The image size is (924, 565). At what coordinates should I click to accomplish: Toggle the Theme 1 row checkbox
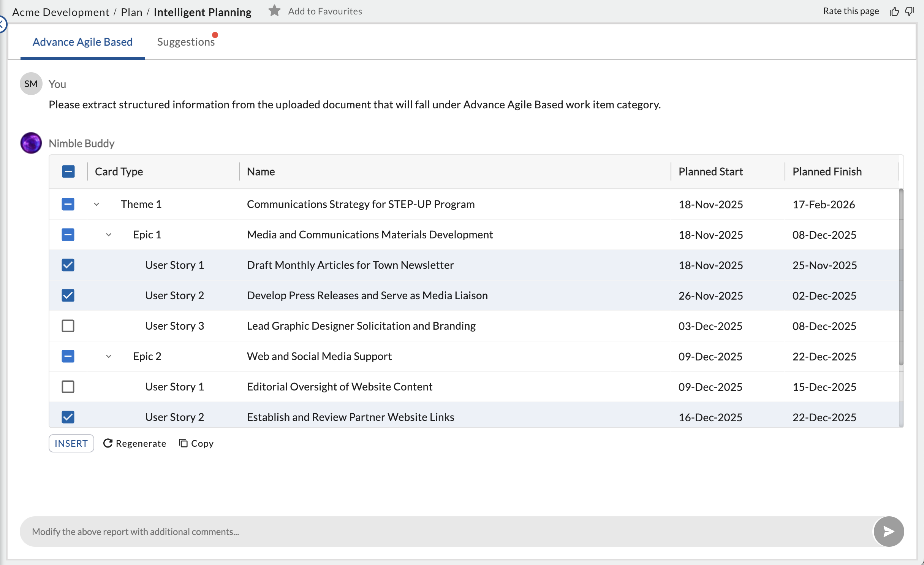68,204
